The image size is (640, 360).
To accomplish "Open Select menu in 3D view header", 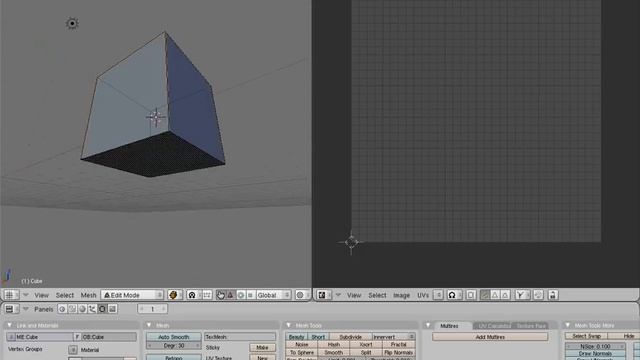I will [64, 295].
